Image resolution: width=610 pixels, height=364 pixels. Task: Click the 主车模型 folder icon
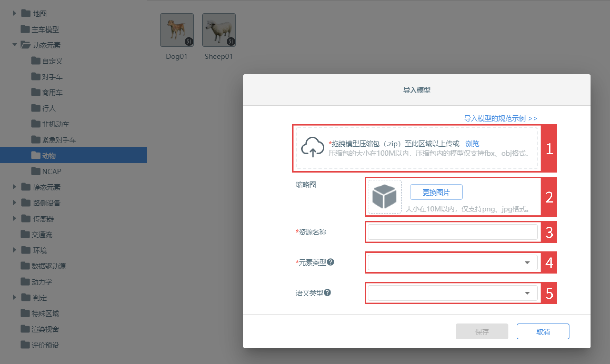point(25,29)
